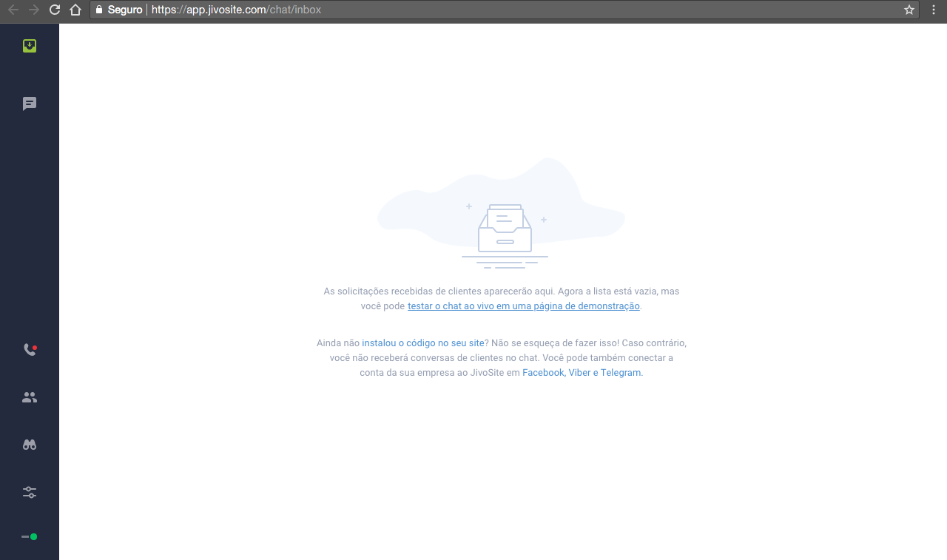Open the team members people icon
Screen dimensions: 947x560
(x=30, y=397)
